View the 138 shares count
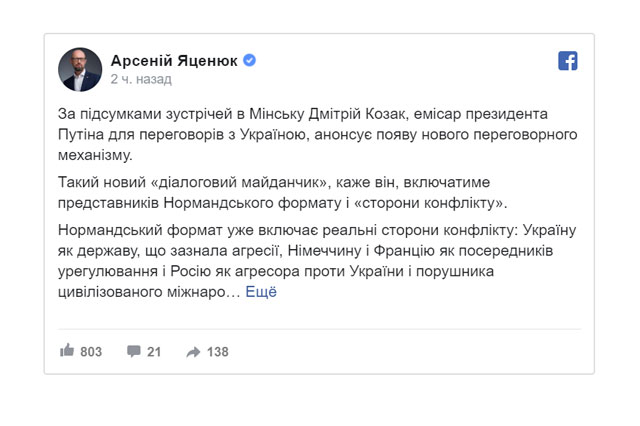Image resolution: width=640 pixels, height=426 pixels. pos(218,352)
